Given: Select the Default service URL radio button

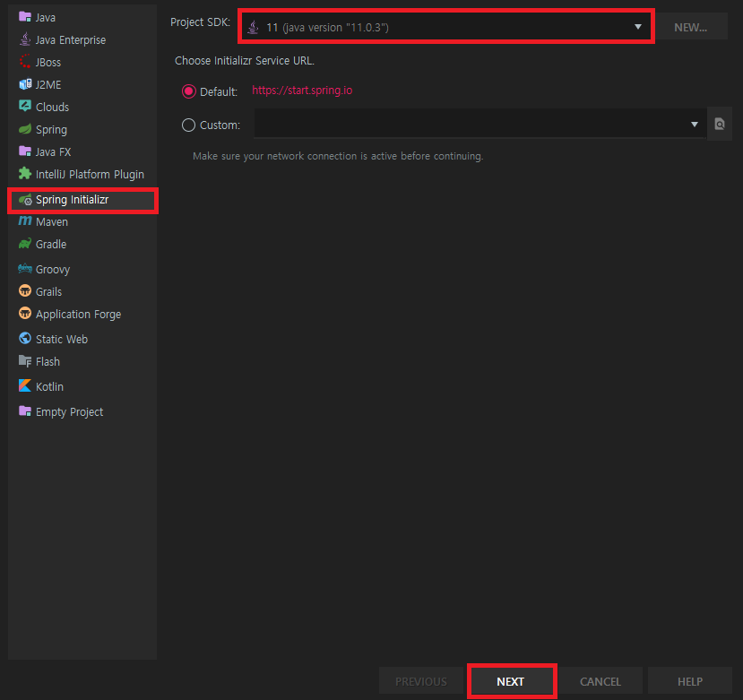Looking at the screenshot, I should point(188,91).
